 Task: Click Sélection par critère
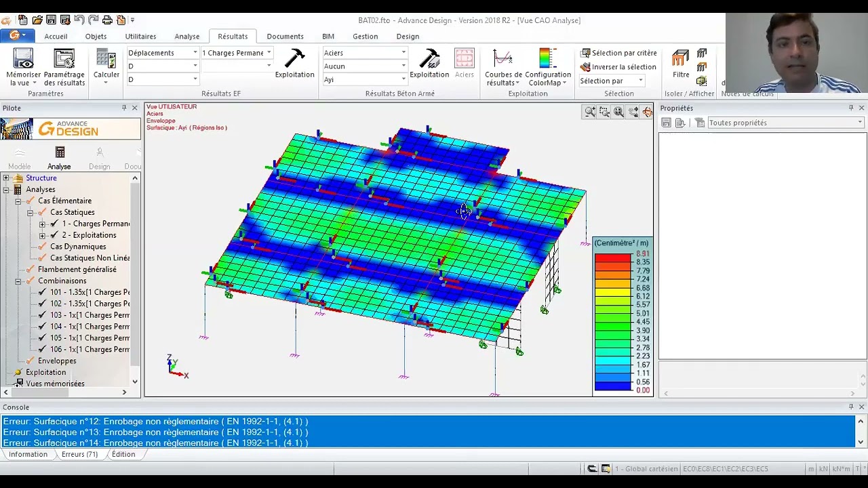[x=618, y=53]
